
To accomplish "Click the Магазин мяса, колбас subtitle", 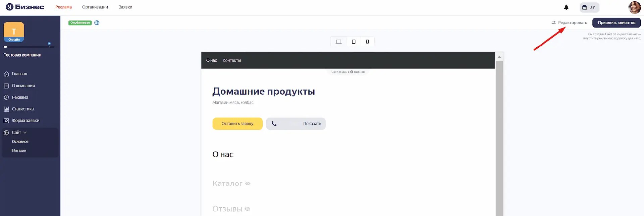I will [x=233, y=103].
